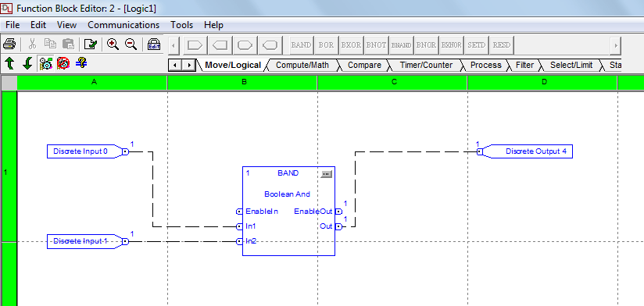Screen dimensions: 644x306
Task: Click the BAND block title
Action: pos(288,173)
